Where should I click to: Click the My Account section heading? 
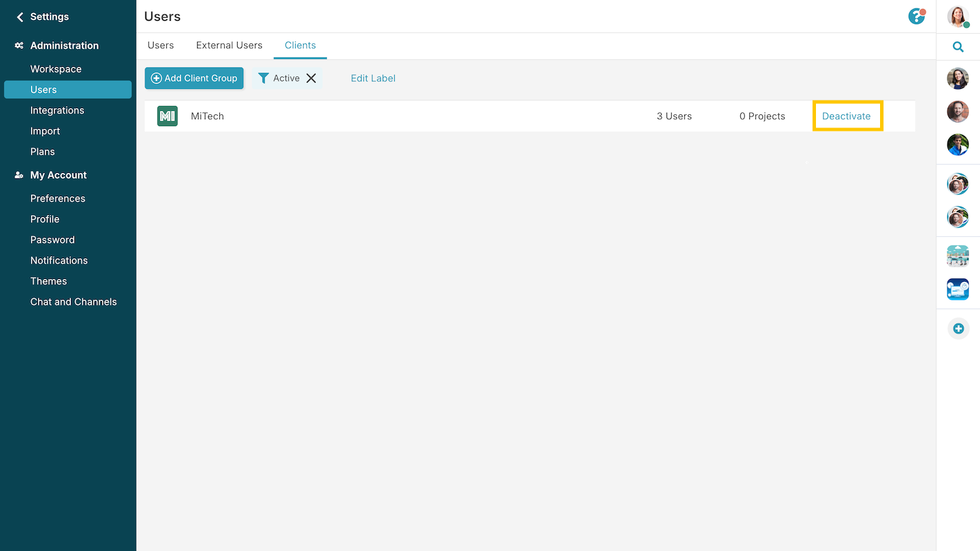click(59, 175)
